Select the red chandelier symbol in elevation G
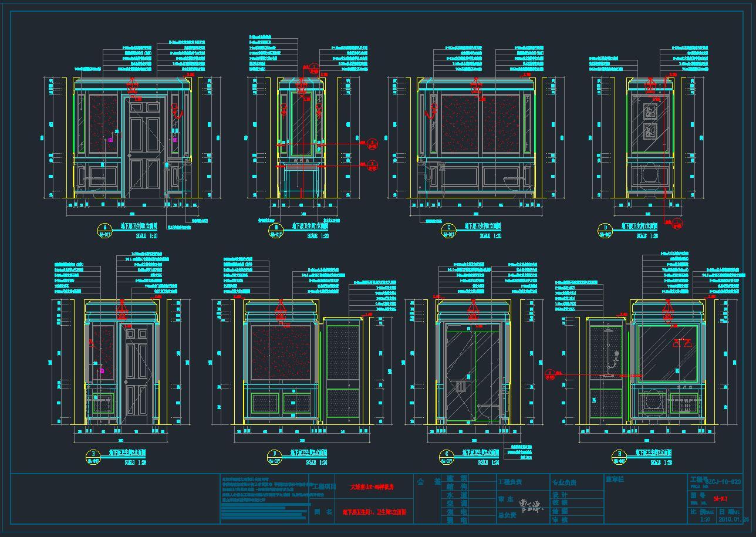Viewport: 756px width, 537px height. tap(473, 310)
